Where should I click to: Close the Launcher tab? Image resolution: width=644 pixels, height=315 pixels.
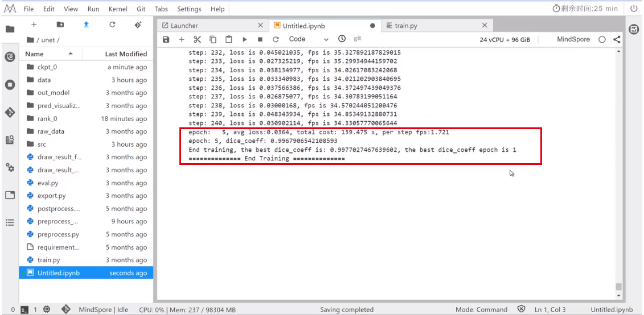click(x=260, y=26)
